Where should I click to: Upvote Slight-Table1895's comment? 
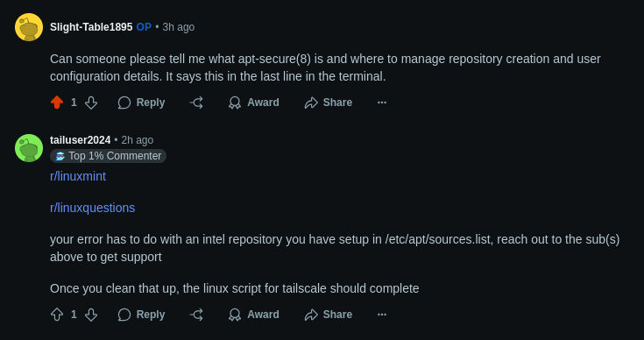[x=57, y=103]
